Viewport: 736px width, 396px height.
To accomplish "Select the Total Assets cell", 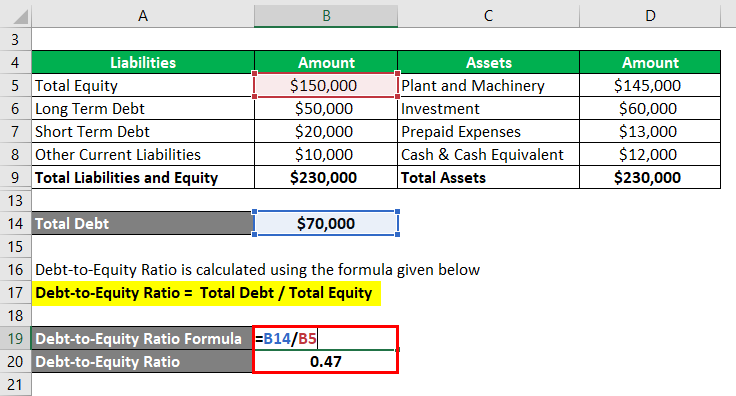I will [488, 177].
